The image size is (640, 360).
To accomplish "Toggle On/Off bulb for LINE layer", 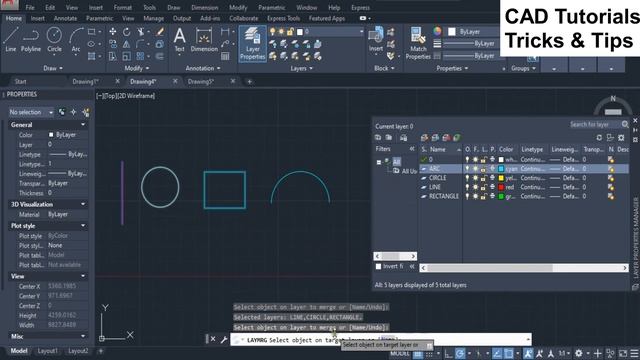I will pos(467,187).
